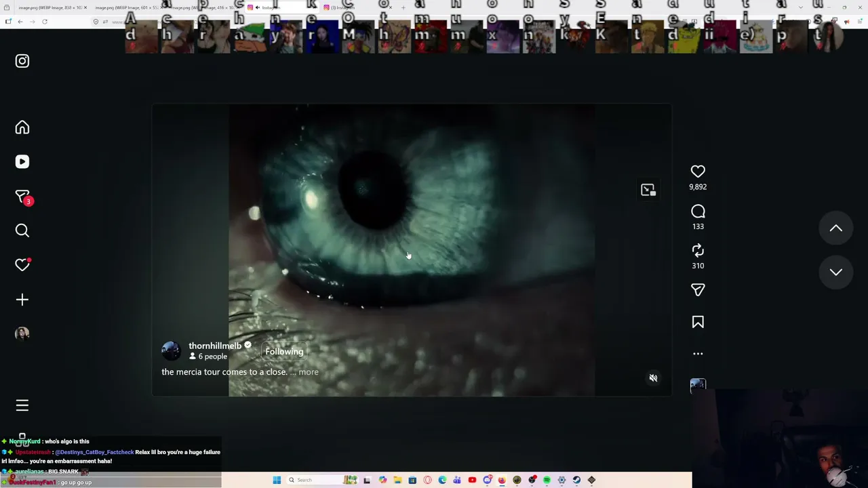Screen dimensions: 868x488
Task: Open Opera browser from taskbar
Action: click(427, 480)
